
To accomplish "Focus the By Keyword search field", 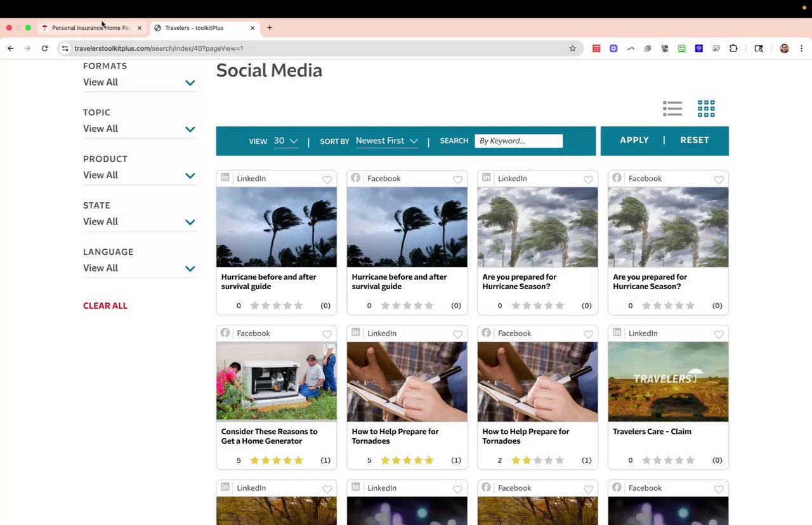I will (x=519, y=141).
